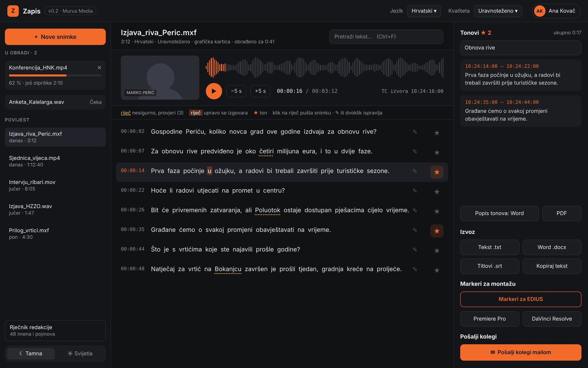The width and height of the screenshot is (588, 368).
Task: Open the Jezik dropdown set to Hrvatski
Action: (x=424, y=11)
